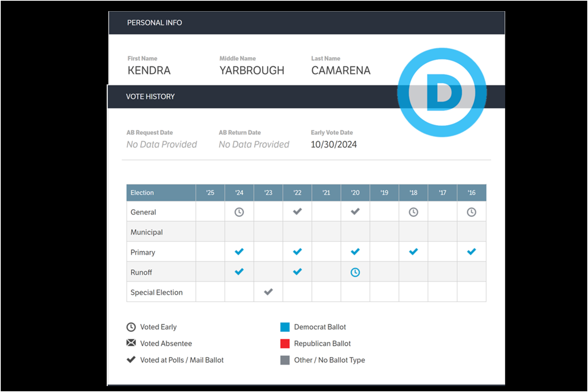
Task: Click the Democrat Ballot legend label
Action: click(320, 327)
